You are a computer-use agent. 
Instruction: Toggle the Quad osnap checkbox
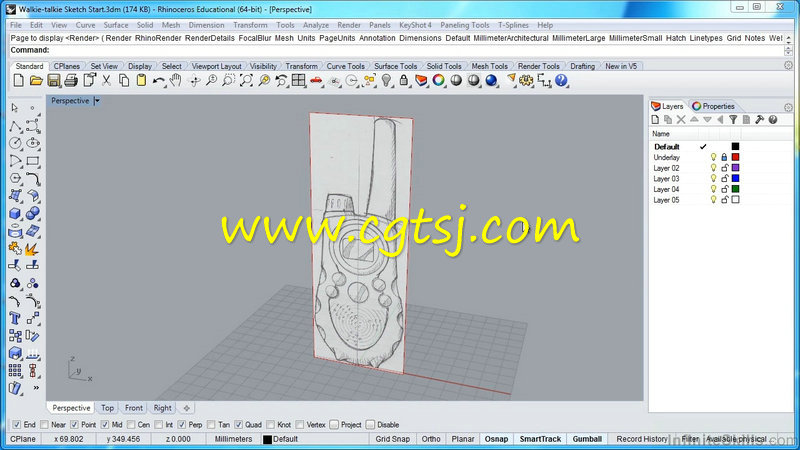(239, 424)
